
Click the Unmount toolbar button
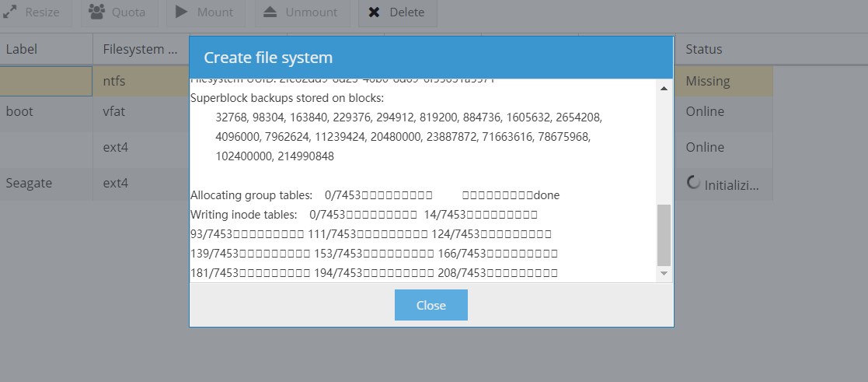click(x=302, y=12)
